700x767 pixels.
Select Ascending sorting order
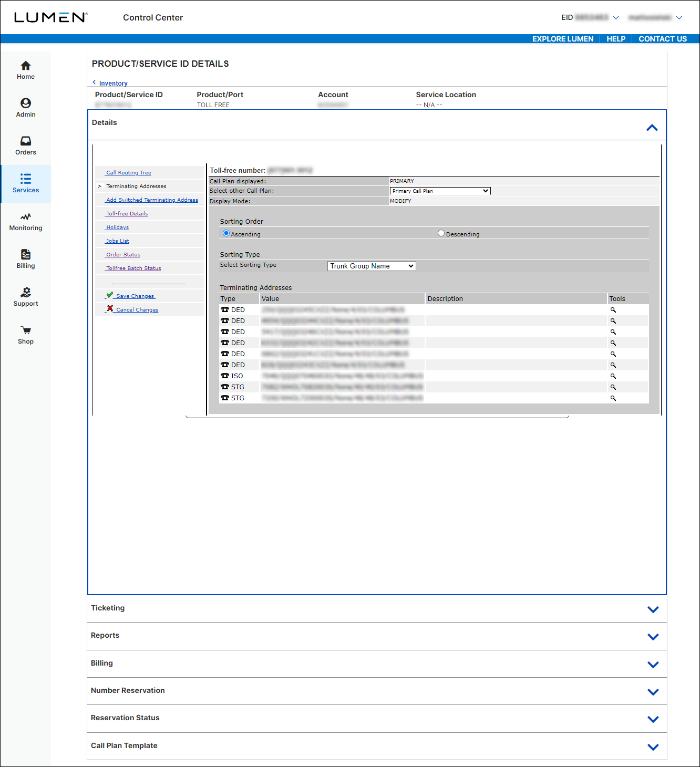pos(226,233)
